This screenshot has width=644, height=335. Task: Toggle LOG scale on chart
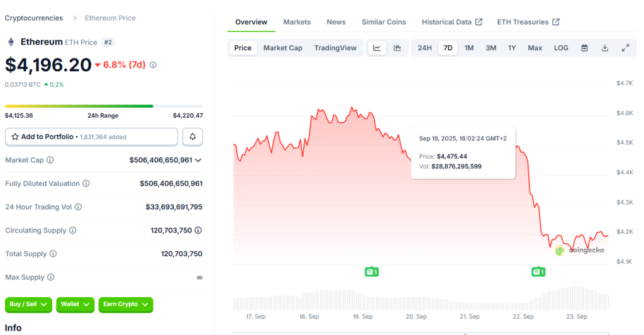coord(561,48)
